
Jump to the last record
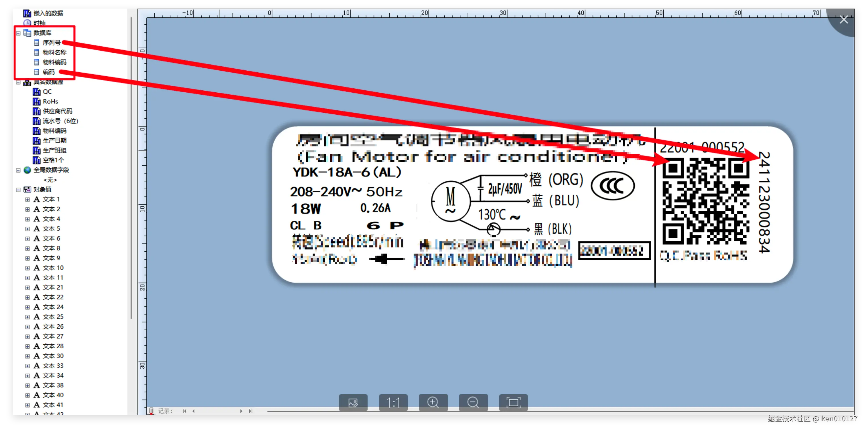(x=251, y=411)
